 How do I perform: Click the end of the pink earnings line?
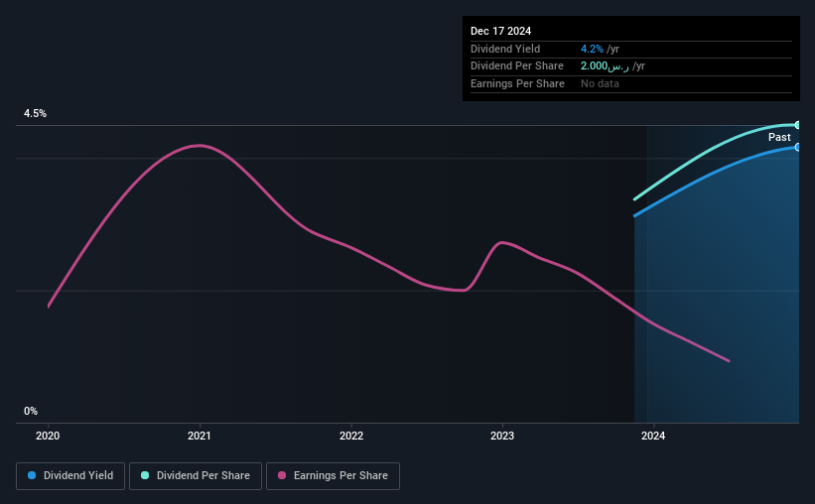click(730, 360)
